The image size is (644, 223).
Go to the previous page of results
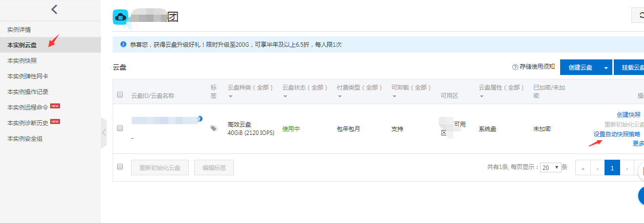(x=597, y=167)
